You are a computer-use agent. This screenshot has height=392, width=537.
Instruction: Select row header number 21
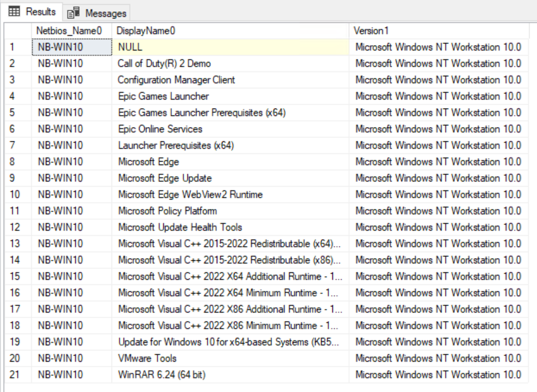[18, 375]
